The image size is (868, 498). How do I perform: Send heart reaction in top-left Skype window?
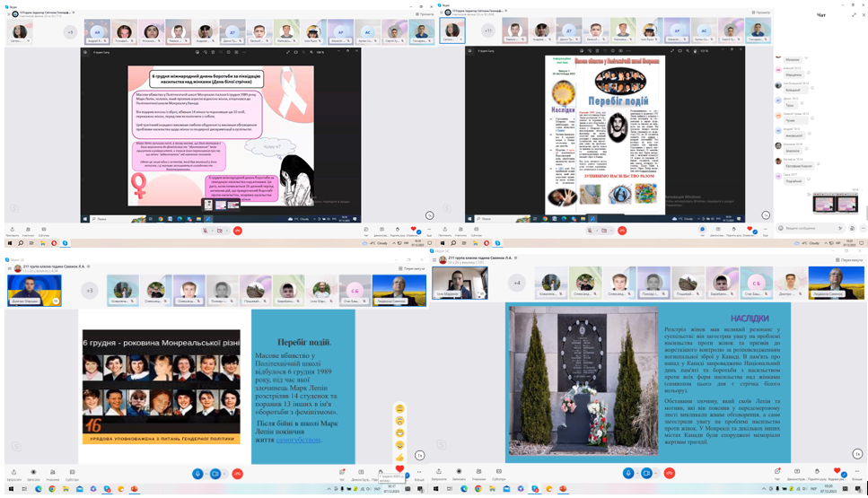coord(413,229)
